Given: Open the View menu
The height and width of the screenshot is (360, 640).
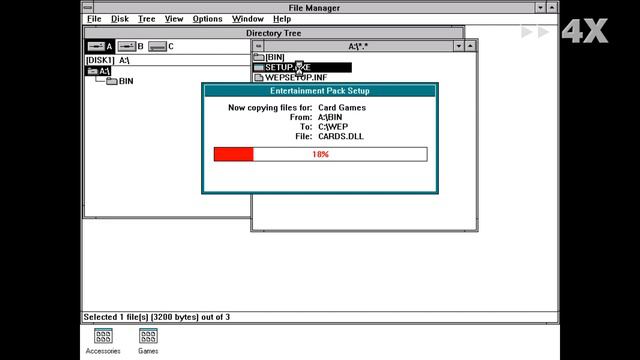Looking at the screenshot, I should tap(174, 19).
